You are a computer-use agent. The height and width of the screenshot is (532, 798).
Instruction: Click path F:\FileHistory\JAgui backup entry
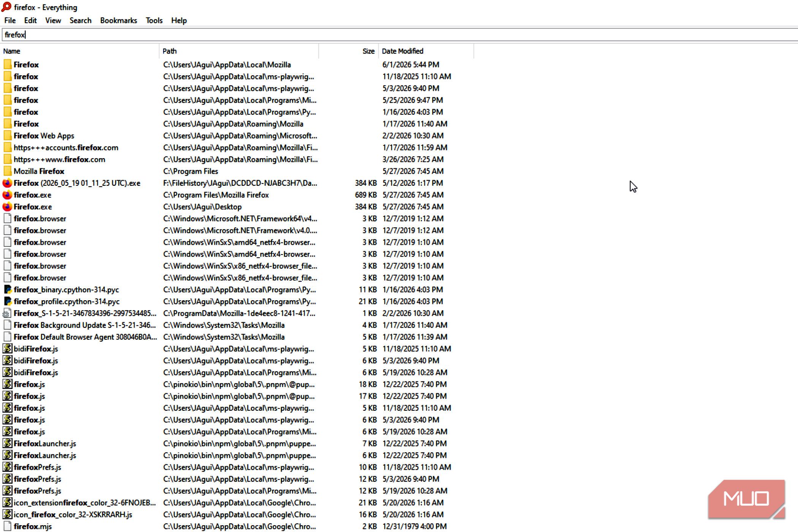pyautogui.click(x=240, y=183)
